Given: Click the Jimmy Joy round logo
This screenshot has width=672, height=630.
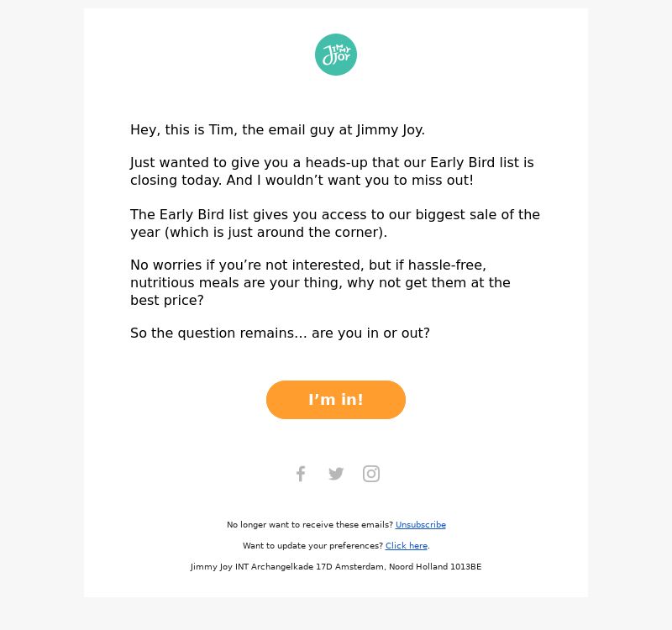Looking at the screenshot, I should pos(335,55).
